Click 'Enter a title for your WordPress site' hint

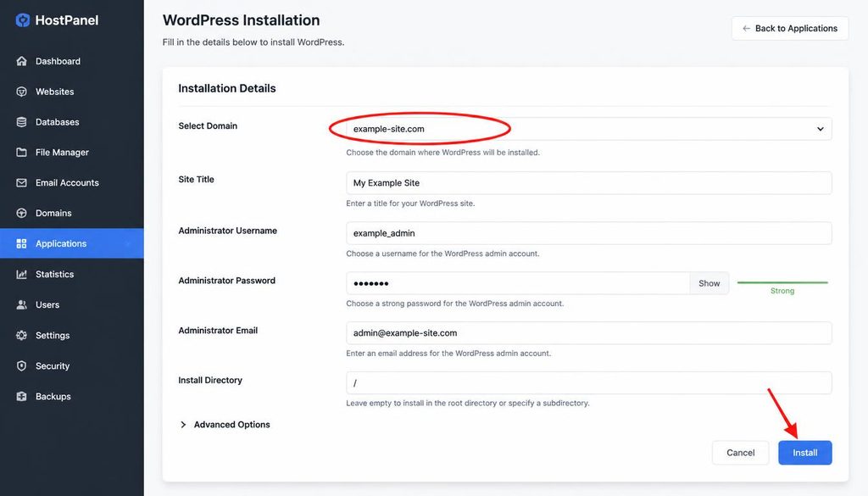point(410,203)
